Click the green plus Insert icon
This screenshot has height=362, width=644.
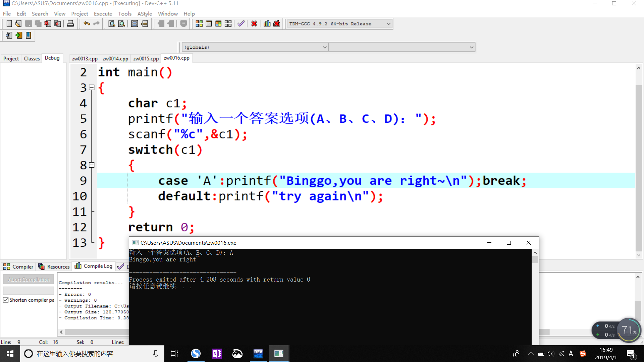click(x=19, y=35)
